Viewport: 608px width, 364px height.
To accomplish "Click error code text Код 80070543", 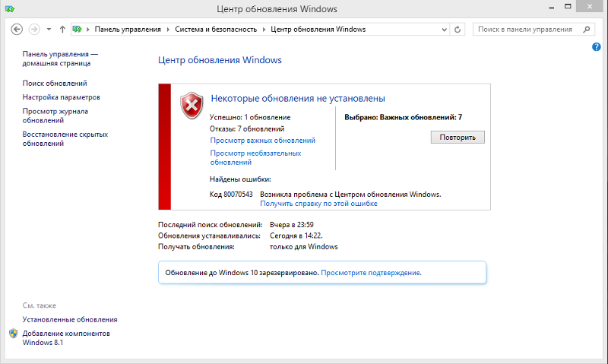I will click(x=231, y=195).
